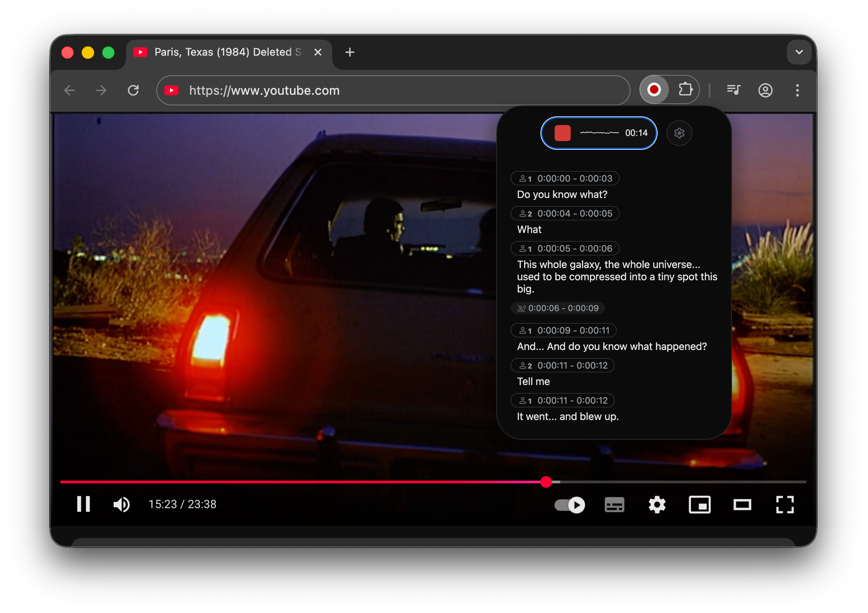Viewport: 868px width, 613px height.
Task: Mute the video volume
Action: pyautogui.click(x=122, y=505)
